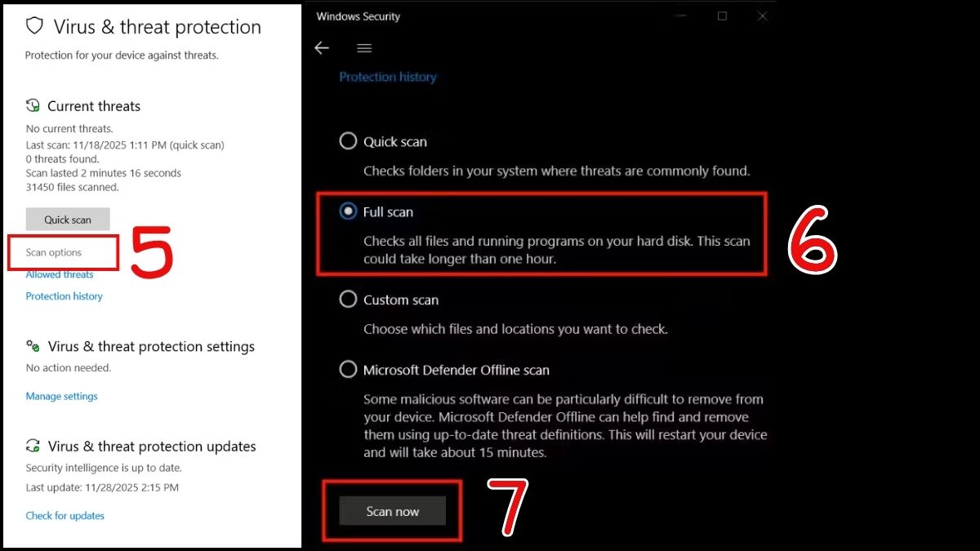Select Microsoft Defender Offline scan
Image resolution: width=980 pixels, height=551 pixels.
click(349, 369)
